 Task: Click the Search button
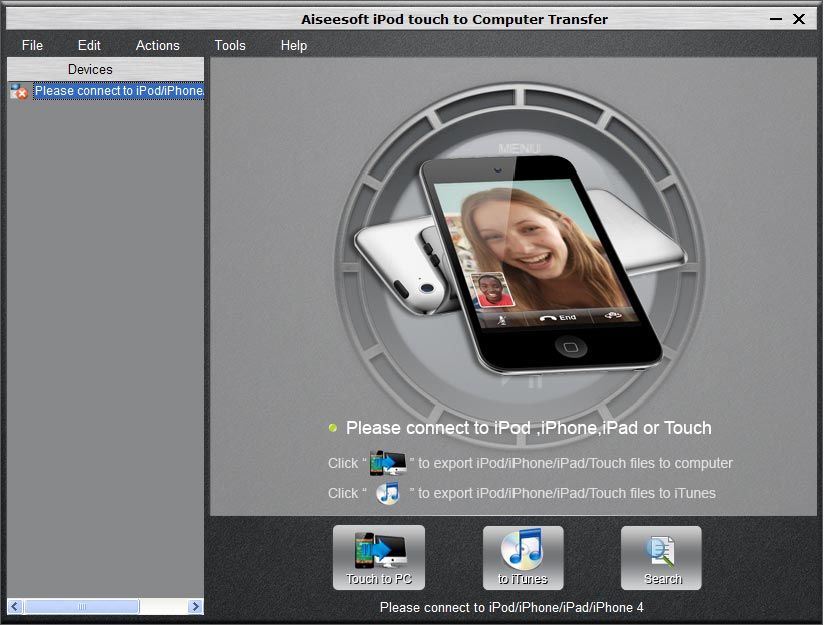point(661,557)
